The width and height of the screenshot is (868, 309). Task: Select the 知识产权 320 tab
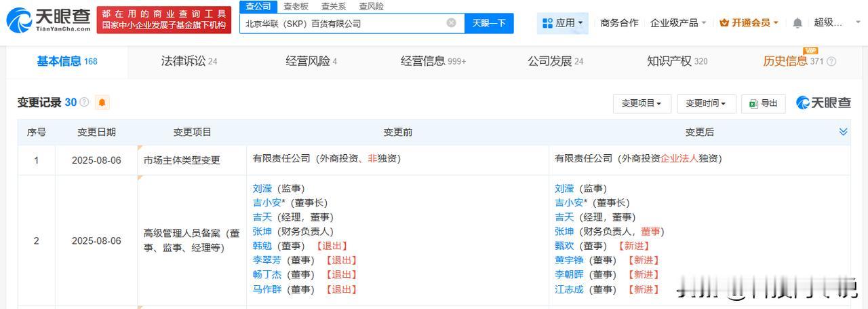pyautogui.click(x=677, y=61)
